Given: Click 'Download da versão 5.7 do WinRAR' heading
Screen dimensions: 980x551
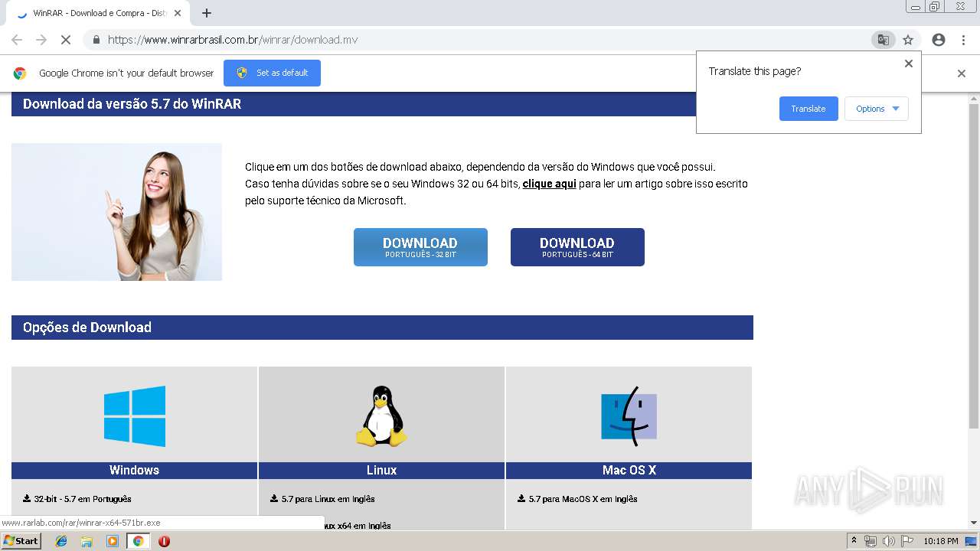Looking at the screenshot, I should pyautogui.click(x=132, y=104).
